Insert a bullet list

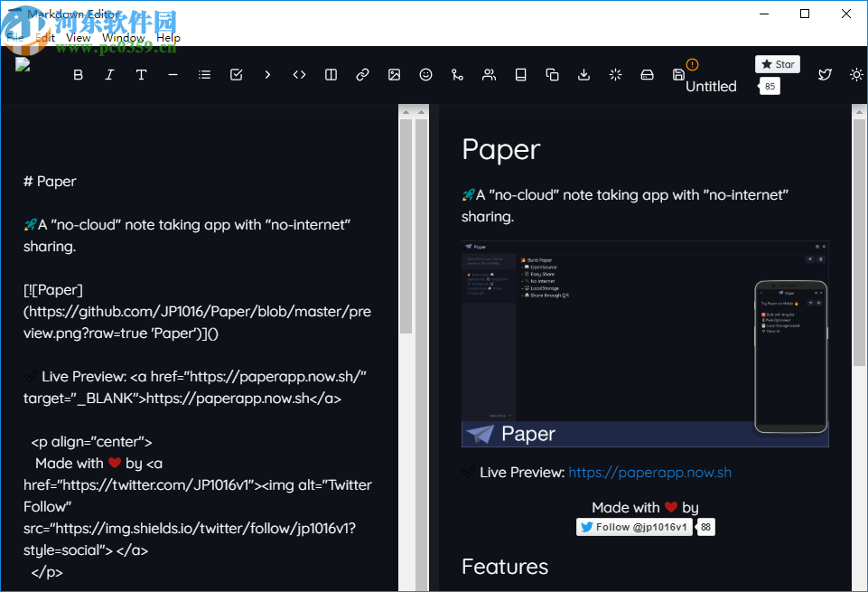click(204, 74)
